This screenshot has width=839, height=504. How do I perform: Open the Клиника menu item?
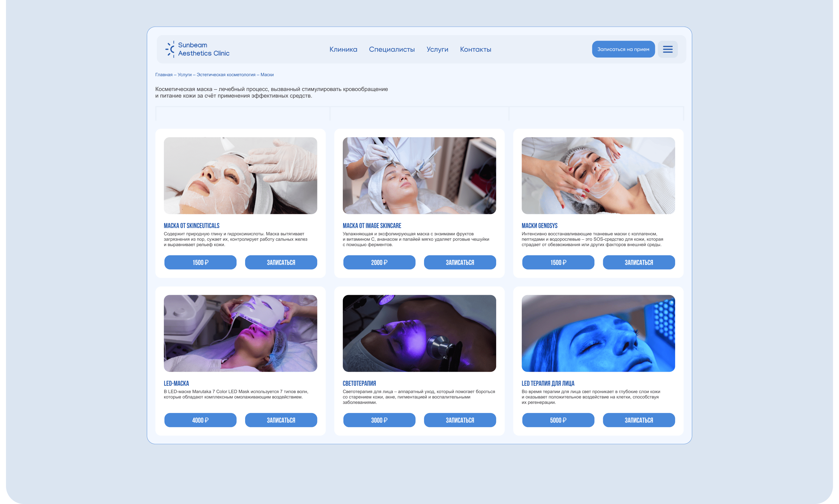[343, 49]
